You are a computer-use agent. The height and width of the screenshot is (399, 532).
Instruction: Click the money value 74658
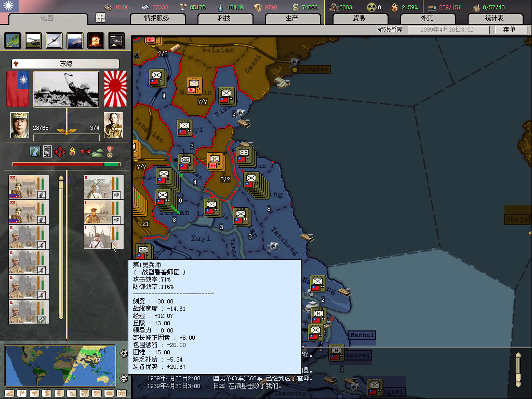click(x=310, y=7)
